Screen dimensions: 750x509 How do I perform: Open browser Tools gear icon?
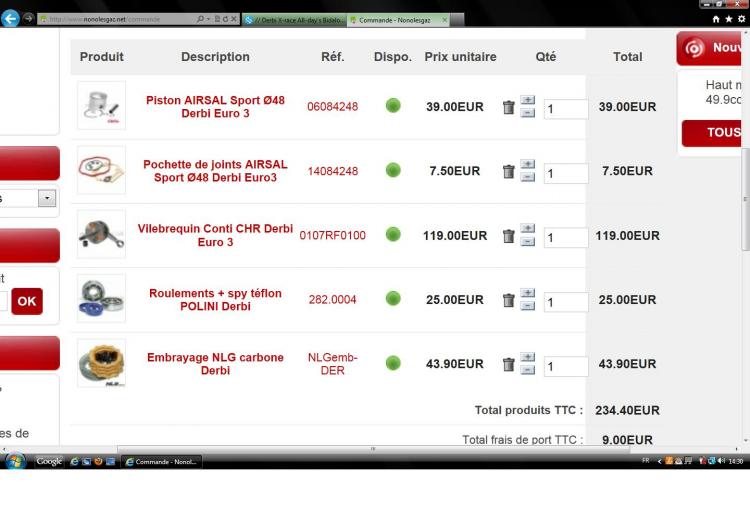[741, 19]
